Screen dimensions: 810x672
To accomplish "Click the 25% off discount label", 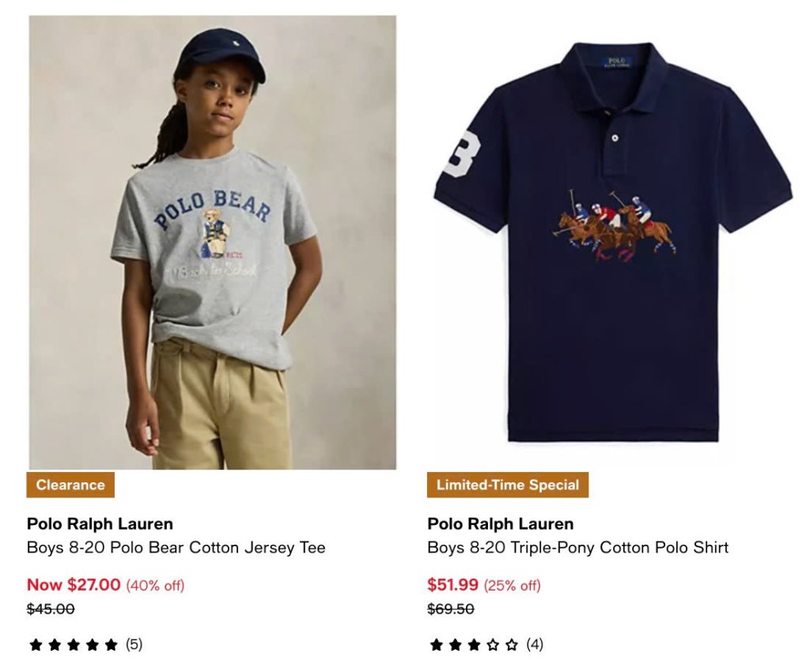I will coord(512,585).
